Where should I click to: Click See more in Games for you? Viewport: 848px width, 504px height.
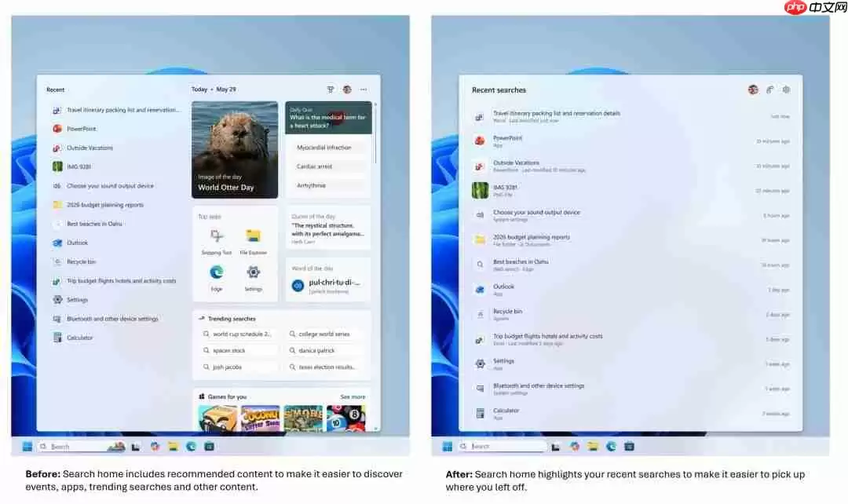[x=353, y=397]
